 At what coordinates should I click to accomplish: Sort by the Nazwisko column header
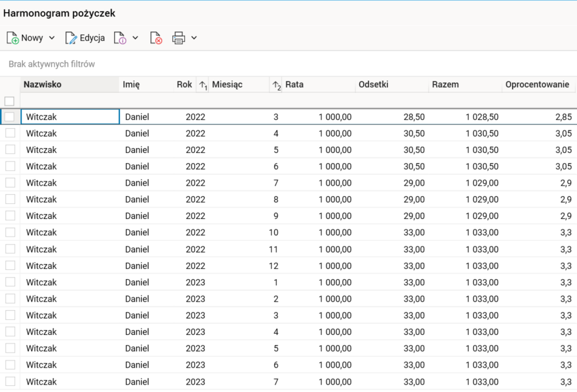(x=42, y=84)
